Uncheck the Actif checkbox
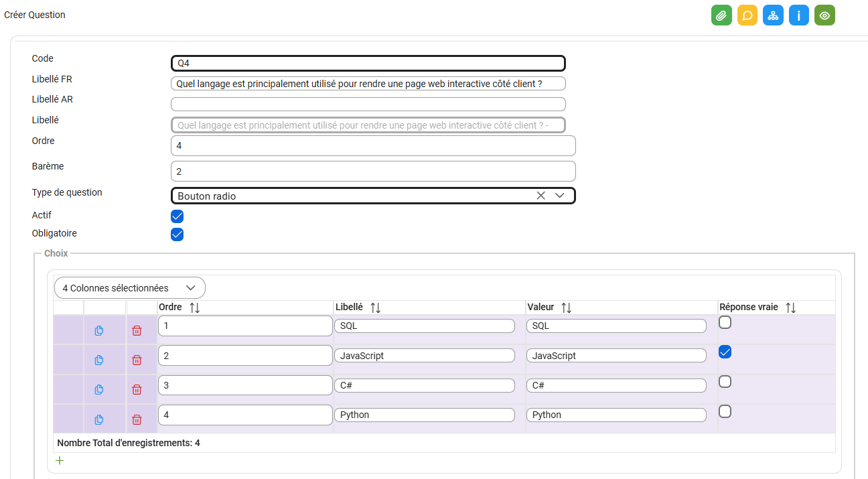 click(177, 216)
